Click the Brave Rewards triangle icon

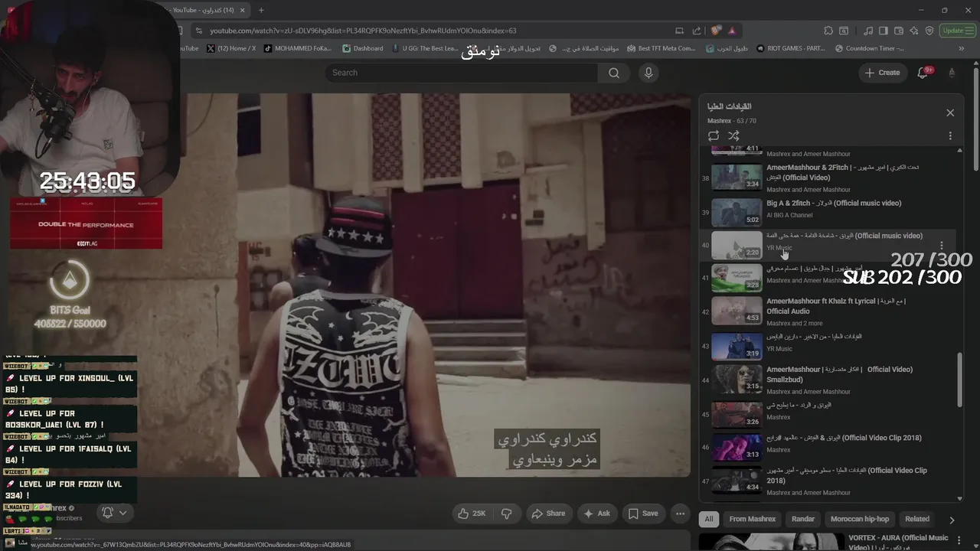point(732,31)
